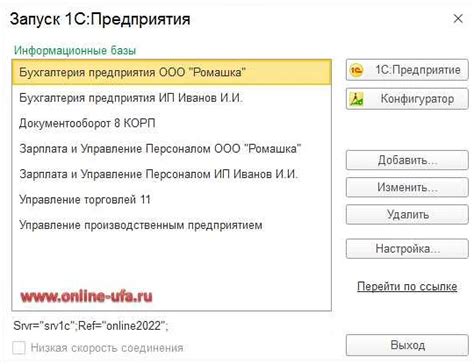The image size is (474, 364).
Task: Click the Выход button
Action: coord(407,345)
